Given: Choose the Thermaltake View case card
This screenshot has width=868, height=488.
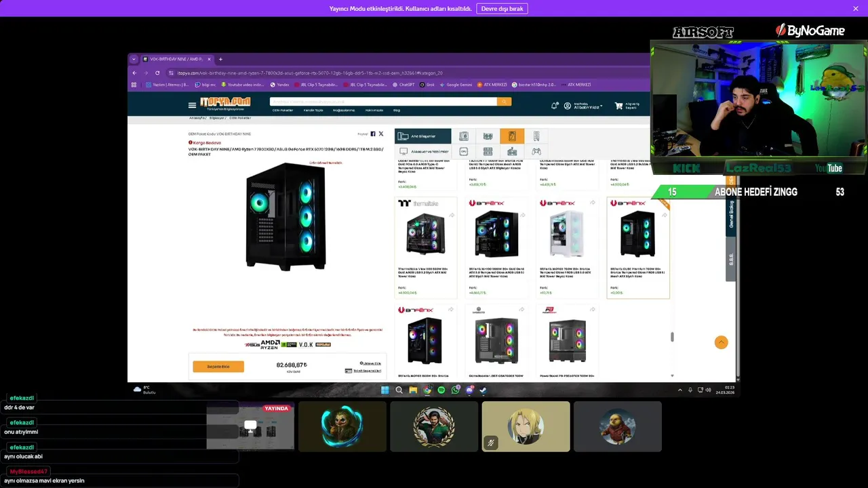Looking at the screenshot, I should click(425, 248).
